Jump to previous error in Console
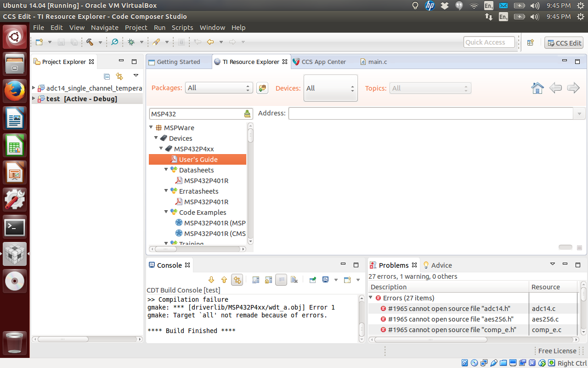 pyautogui.click(x=224, y=280)
